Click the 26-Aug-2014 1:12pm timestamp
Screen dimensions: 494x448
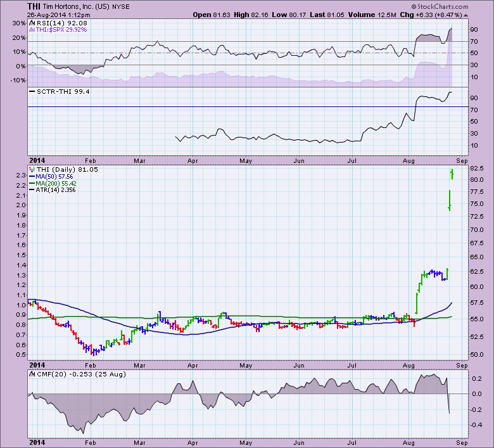pyautogui.click(x=59, y=15)
